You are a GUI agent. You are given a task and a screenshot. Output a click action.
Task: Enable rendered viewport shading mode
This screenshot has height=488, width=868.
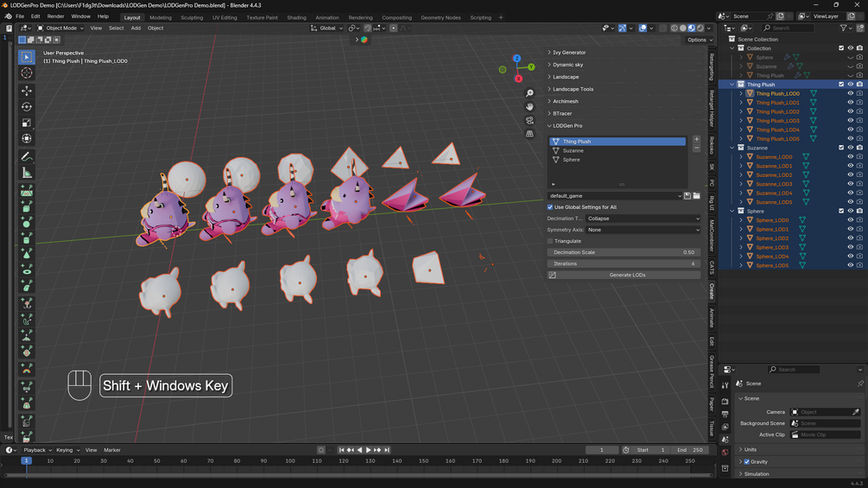(x=700, y=28)
